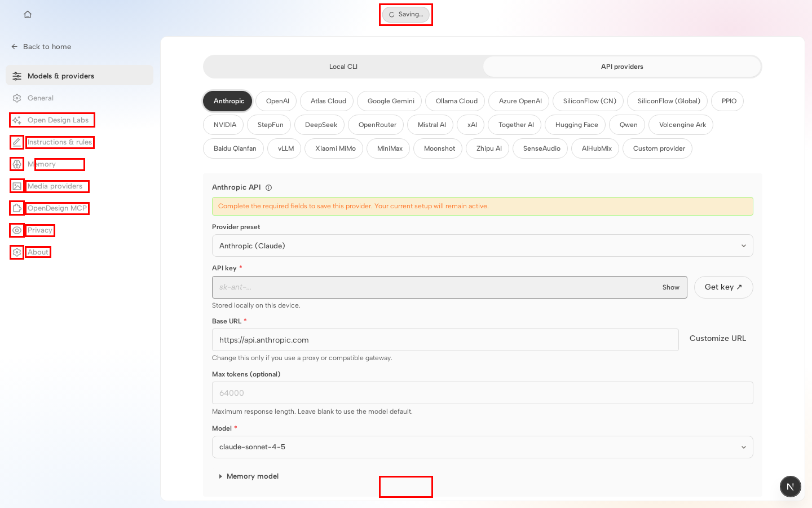This screenshot has width=812, height=508.
Task: Click the Media providers image icon
Action: click(x=17, y=186)
